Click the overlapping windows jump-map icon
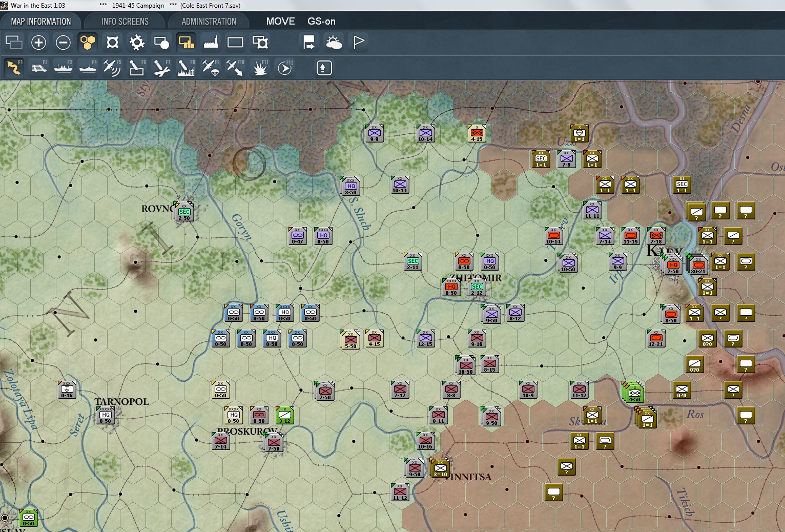 click(x=14, y=42)
